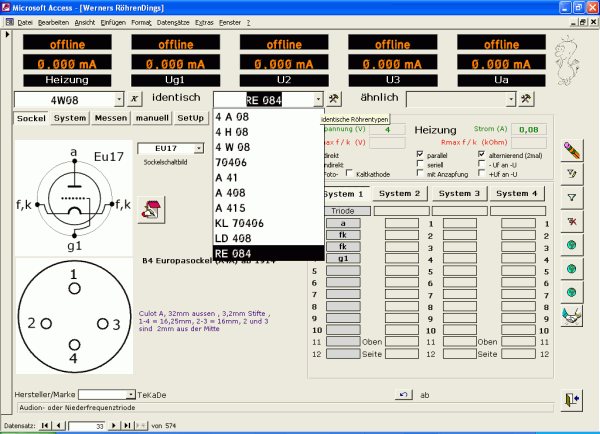Enable the -Uf an -U checkbox
The image size is (600, 434).
tap(481, 164)
